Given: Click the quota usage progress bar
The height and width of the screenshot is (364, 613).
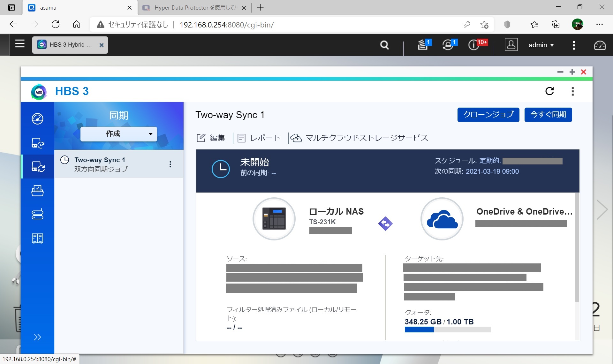Looking at the screenshot, I should [447, 330].
